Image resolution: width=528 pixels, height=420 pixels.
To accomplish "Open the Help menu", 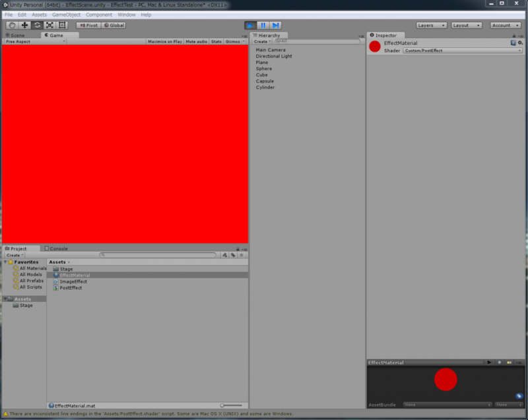I will [x=146, y=15].
